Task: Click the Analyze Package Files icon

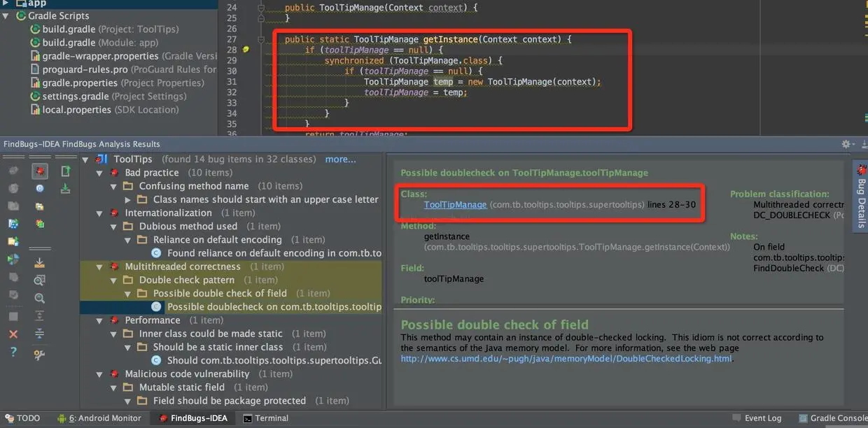Action: pyautogui.click(x=13, y=206)
